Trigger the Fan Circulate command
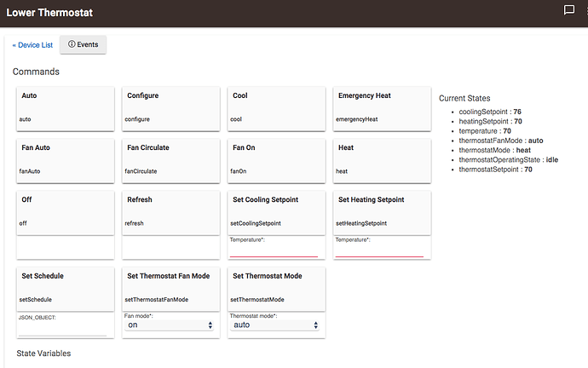Viewport: 588px width, 368px height. click(171, 158)
